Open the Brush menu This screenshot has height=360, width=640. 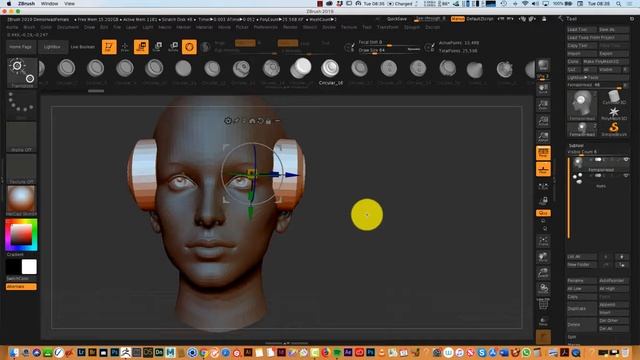coord(29,27)
